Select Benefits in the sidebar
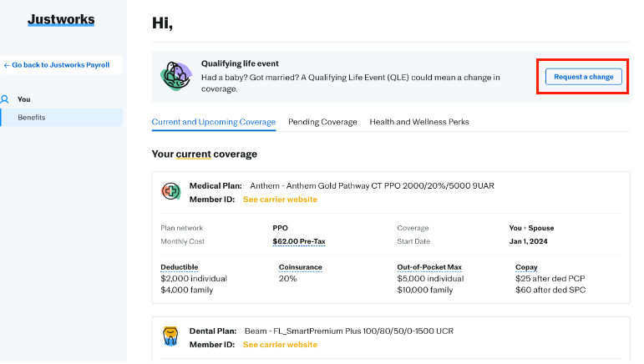644x364 pixels. click(32, 117)
